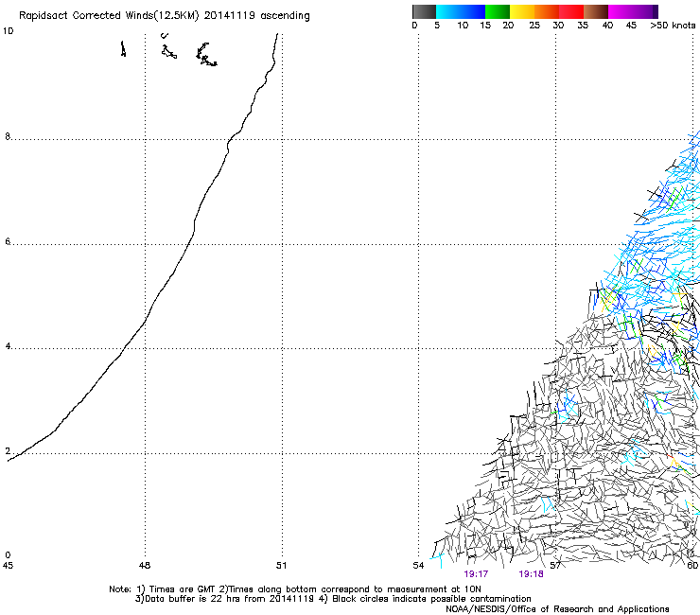Click the '>50 knots' legend label
Viewport: 700px width, 615px height.
[673, 26]
